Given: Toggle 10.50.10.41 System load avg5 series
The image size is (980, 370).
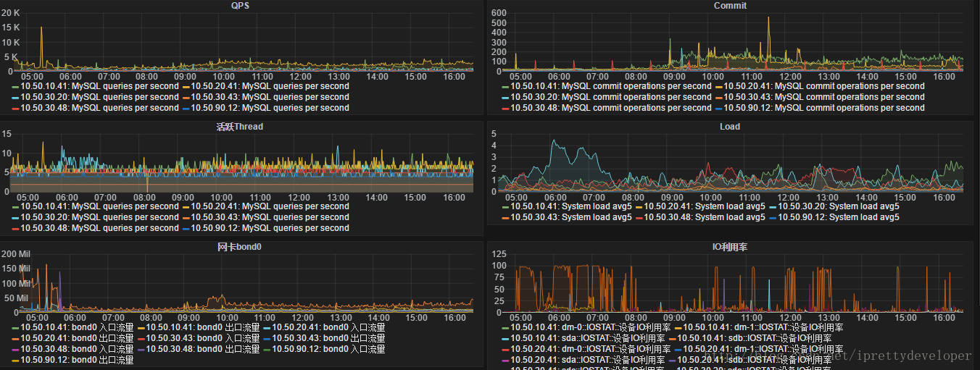Looking at the screenshot, I should (x=567, y=206).
